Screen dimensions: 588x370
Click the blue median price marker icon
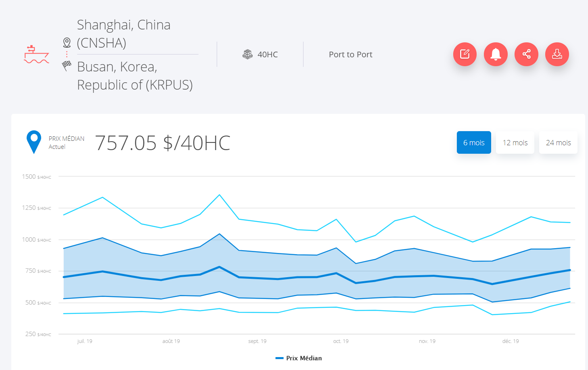click(34, 142)
